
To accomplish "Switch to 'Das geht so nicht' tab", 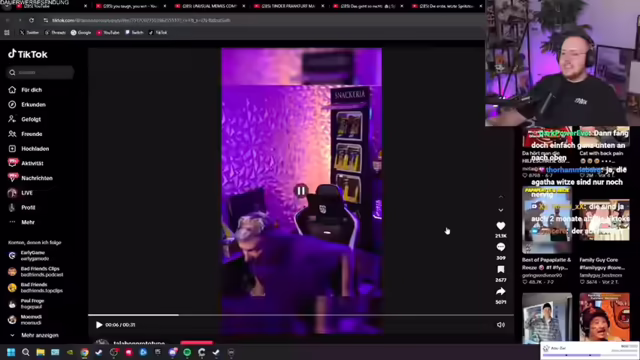I will [367, 6].
